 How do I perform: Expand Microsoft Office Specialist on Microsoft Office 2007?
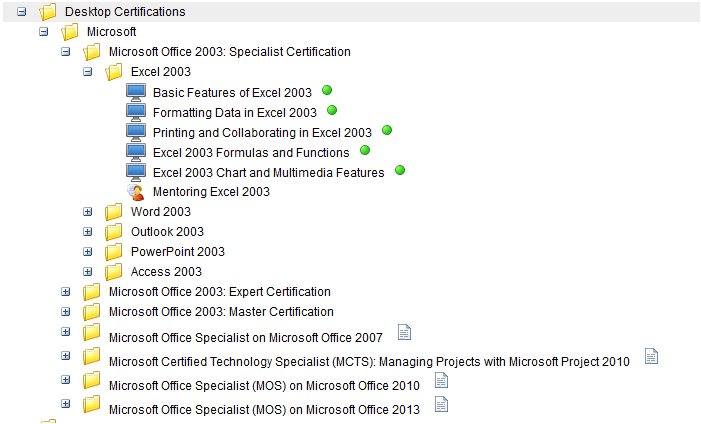tap(66, 332)
